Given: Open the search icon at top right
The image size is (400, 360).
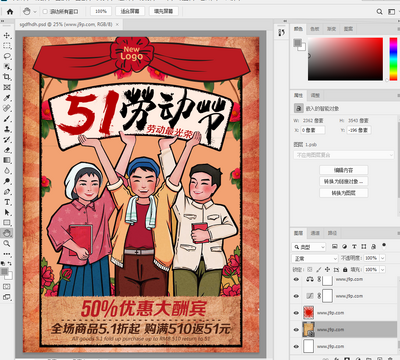Looking at the screenshot, I should pyautogui.click(x=379, y=12).
